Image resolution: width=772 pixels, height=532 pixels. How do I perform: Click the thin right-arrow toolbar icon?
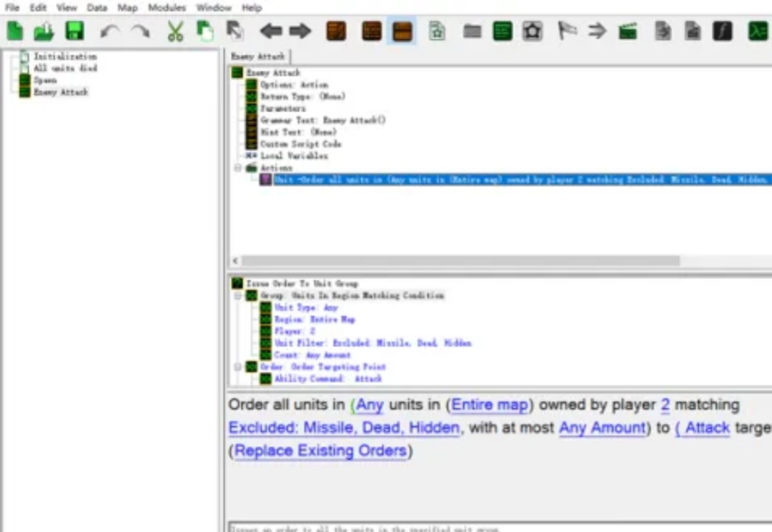coord(597,31)
